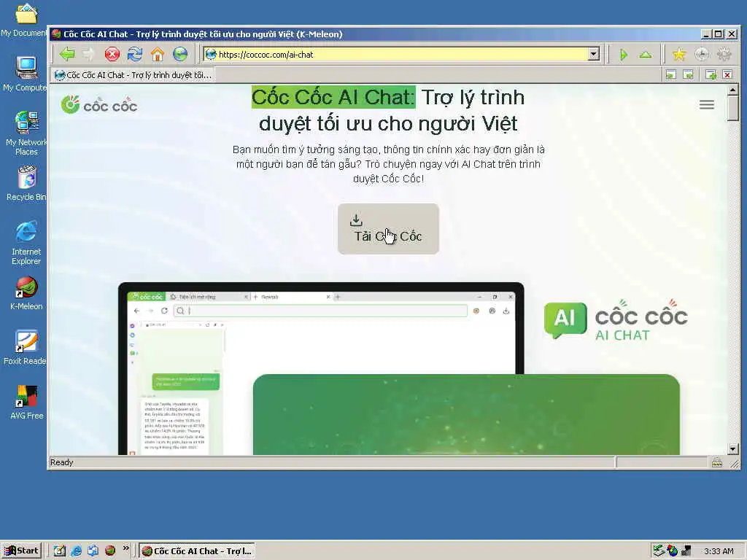This screenshot has height=560, width=747.
Task: Click the AVG system tray icon
Action: (x=672, y=551)
